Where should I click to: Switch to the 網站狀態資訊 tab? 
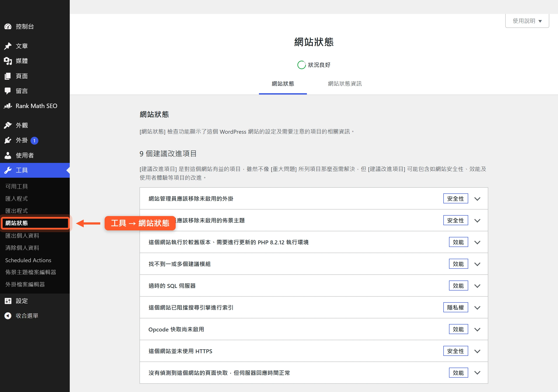345,84
